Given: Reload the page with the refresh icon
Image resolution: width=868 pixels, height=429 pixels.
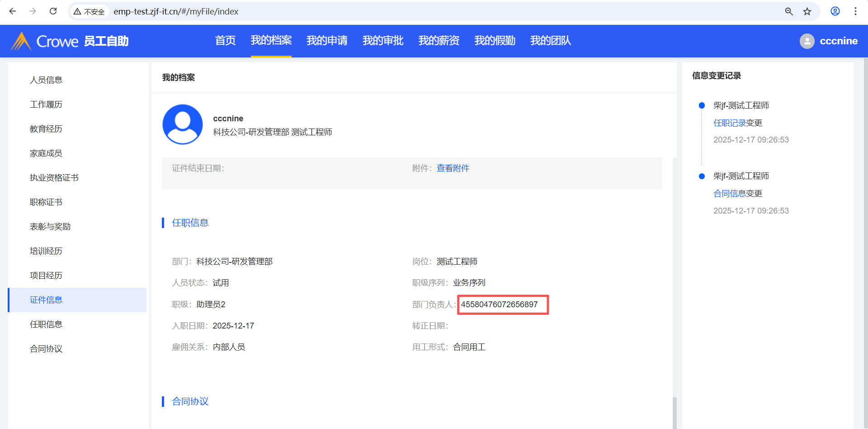Looking at the screenshot, I should coord(53,11).
